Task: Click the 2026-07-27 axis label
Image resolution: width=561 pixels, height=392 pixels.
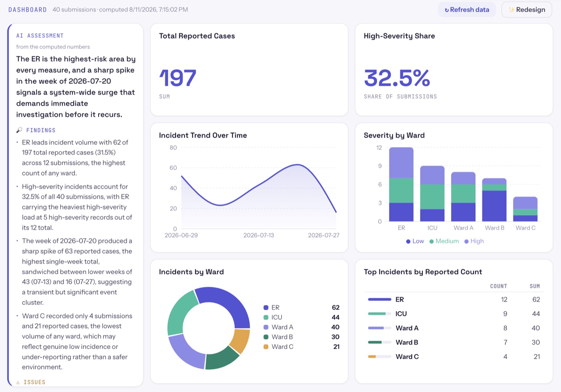Action: point(323,235)
